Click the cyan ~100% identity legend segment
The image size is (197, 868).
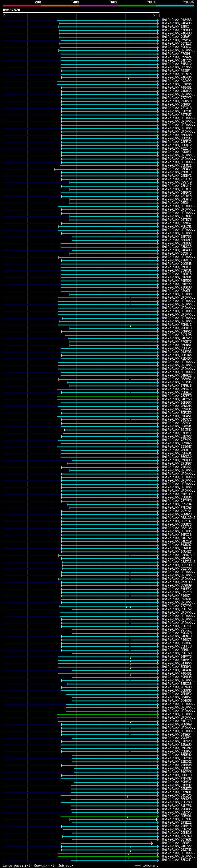pyautogui.click(x=175, y=6)
